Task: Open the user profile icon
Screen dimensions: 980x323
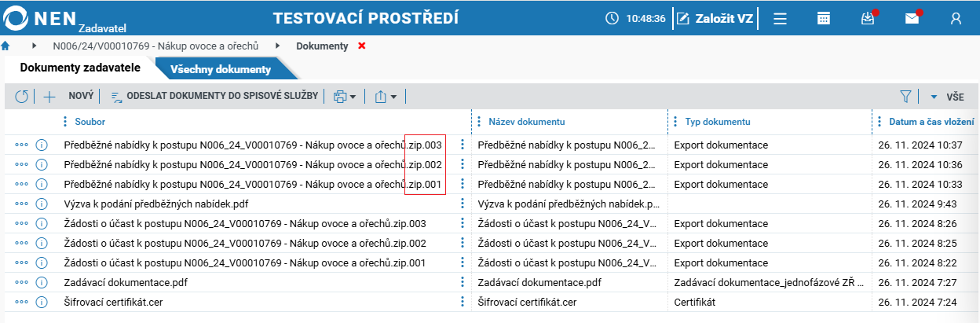Action: tap(956, 18)
